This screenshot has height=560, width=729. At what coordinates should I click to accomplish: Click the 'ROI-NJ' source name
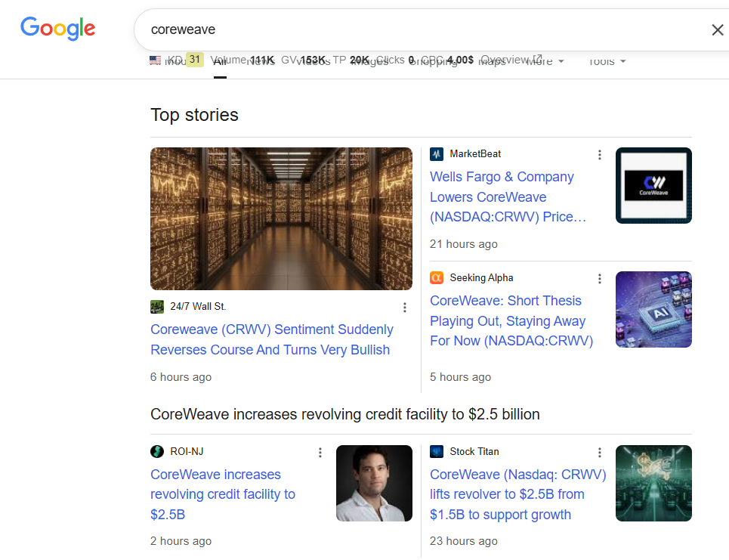click(187, 452)
